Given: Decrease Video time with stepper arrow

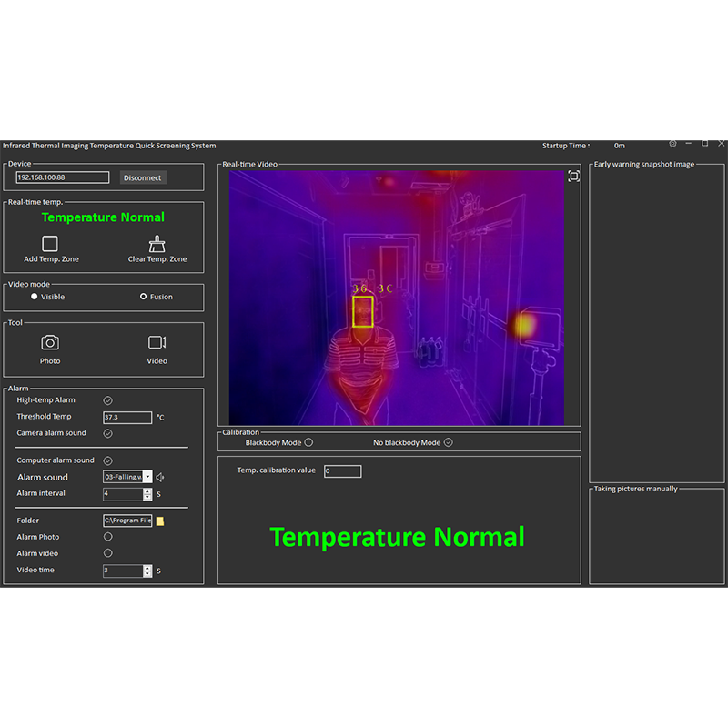Looking at the screenshot, I should pos(147,573).
